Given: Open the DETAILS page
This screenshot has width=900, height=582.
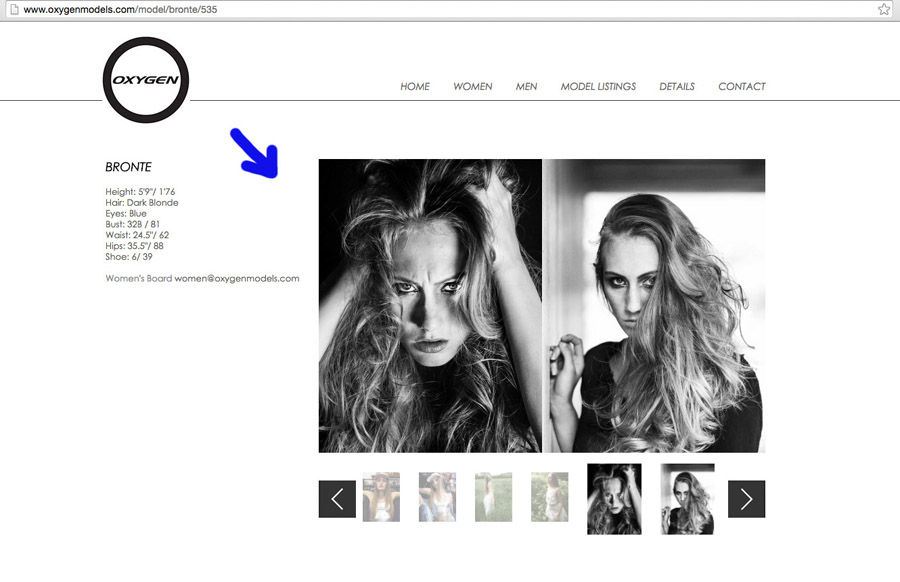Looking at the screenshot, I should (x=677, y=87).
